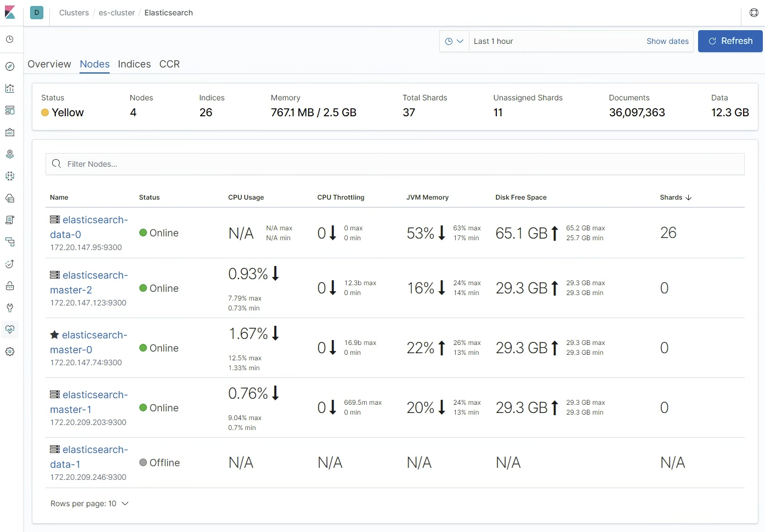Open SIEM lock icon in sidebar
765x532 pixels.
(x=10, y=286)
